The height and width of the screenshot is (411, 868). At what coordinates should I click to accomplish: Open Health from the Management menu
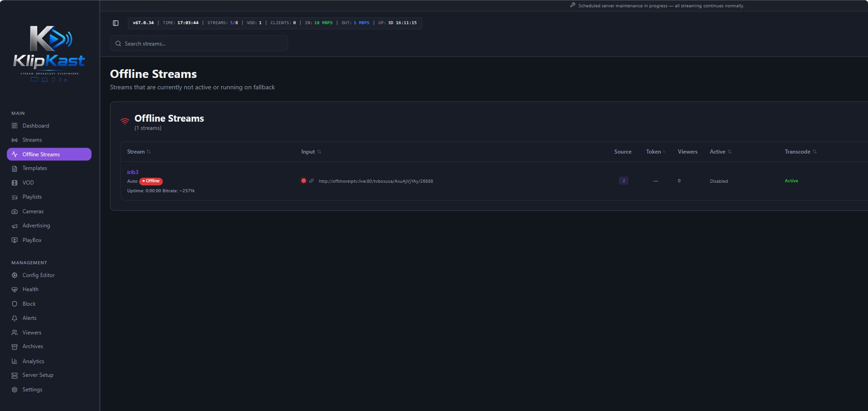click(x=49, y=289)
